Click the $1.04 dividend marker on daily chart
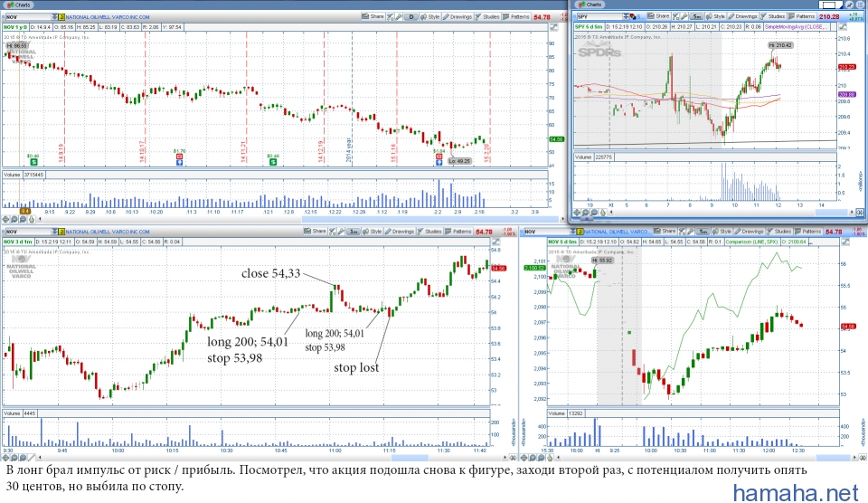The image size is (868, 503). (439, 156)
